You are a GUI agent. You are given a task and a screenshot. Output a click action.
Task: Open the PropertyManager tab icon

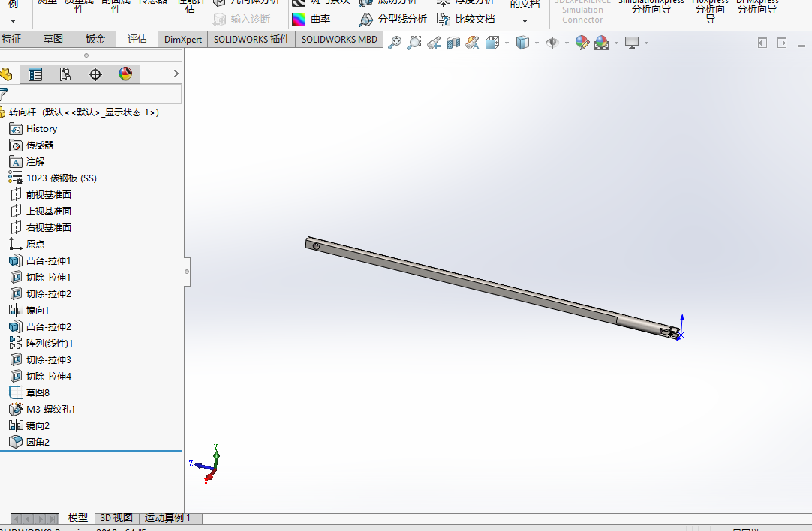coord(35,74)
